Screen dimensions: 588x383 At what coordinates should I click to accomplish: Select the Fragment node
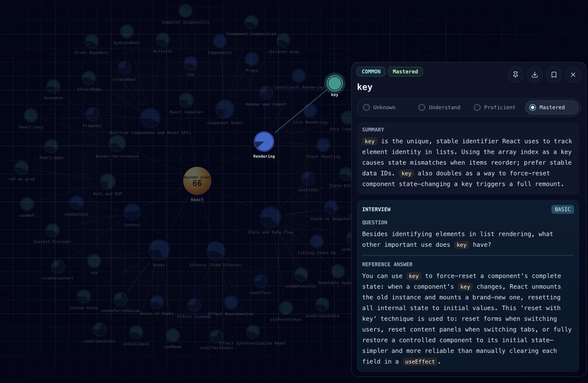tap(92, 115)
